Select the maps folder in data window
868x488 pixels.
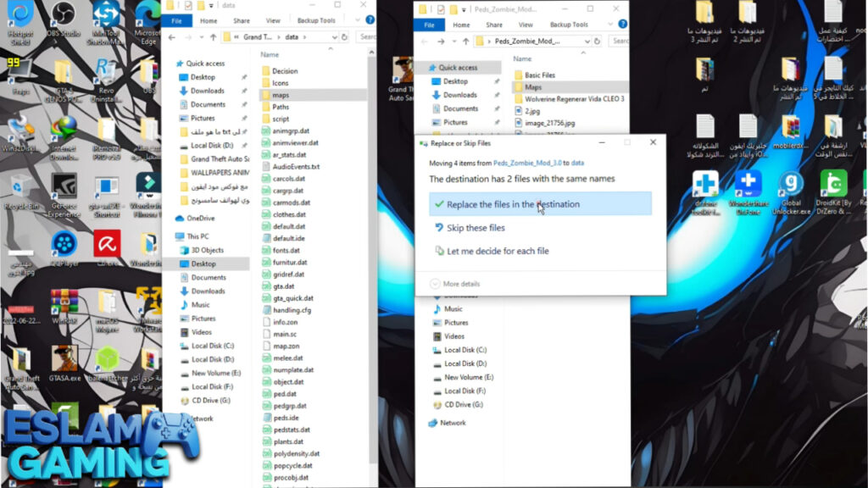281,95
